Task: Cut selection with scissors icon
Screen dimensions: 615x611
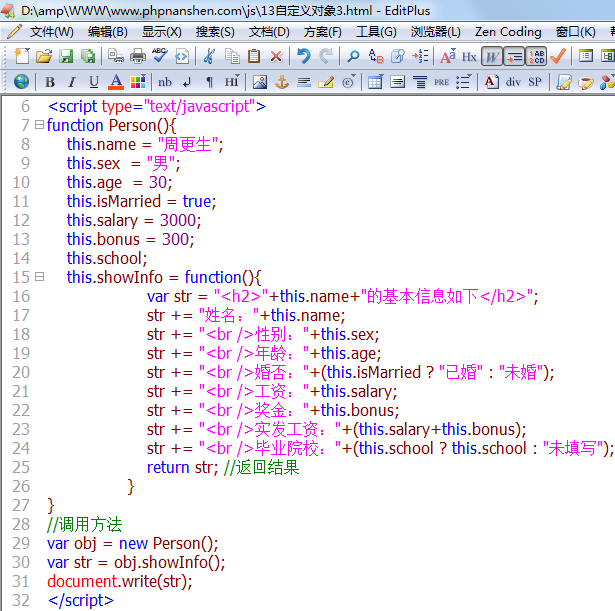Action: 209,56
